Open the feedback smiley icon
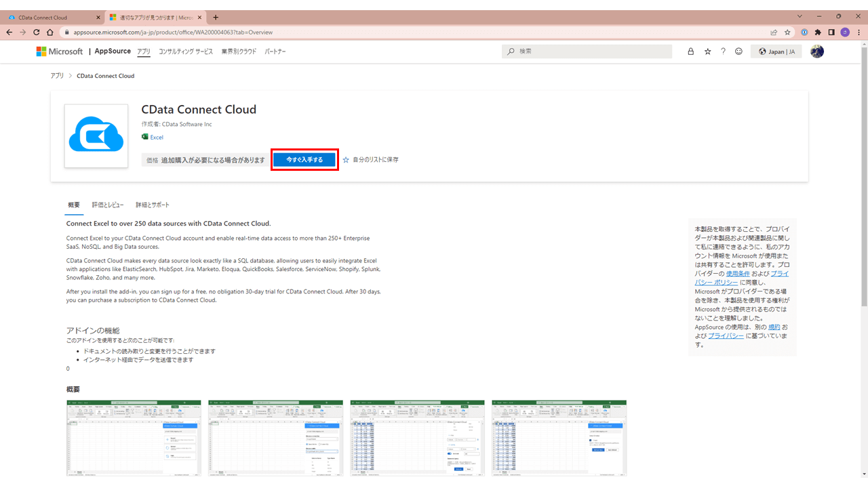This screenshot has height=488, width=868. point(738,52)
